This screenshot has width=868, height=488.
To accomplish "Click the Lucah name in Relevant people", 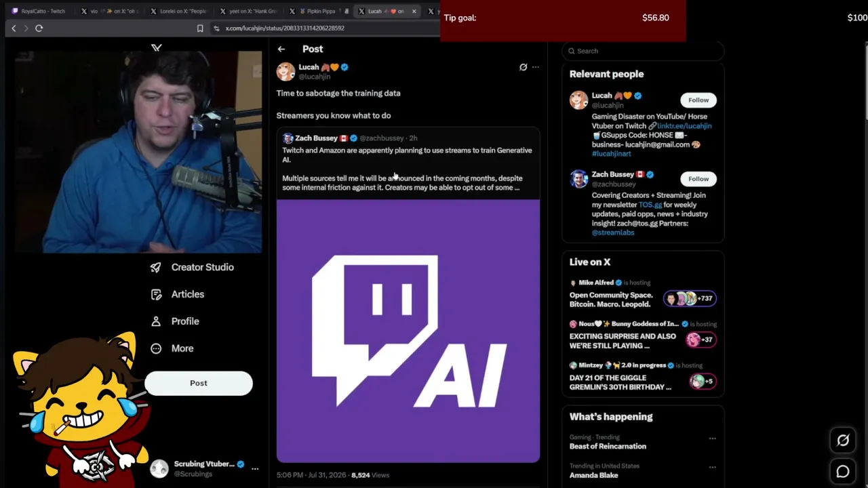I will pos(601,96).
